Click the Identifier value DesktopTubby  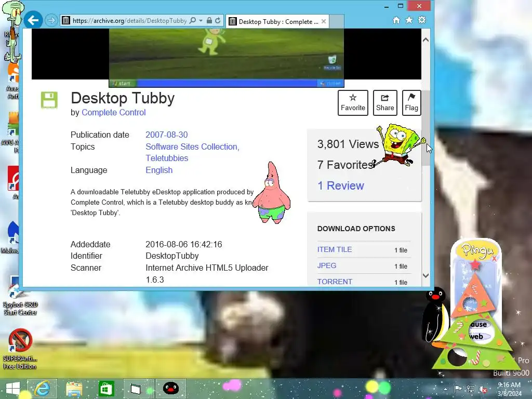172,256
